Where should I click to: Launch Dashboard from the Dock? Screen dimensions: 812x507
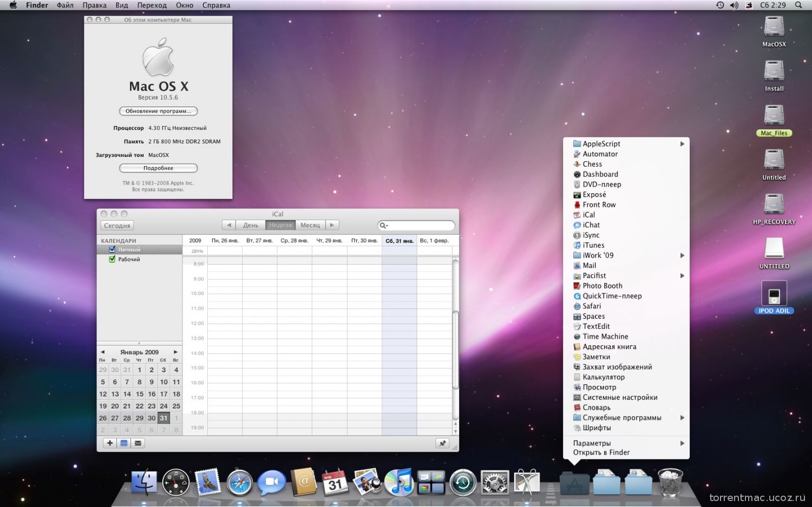(x=176, y=483)
